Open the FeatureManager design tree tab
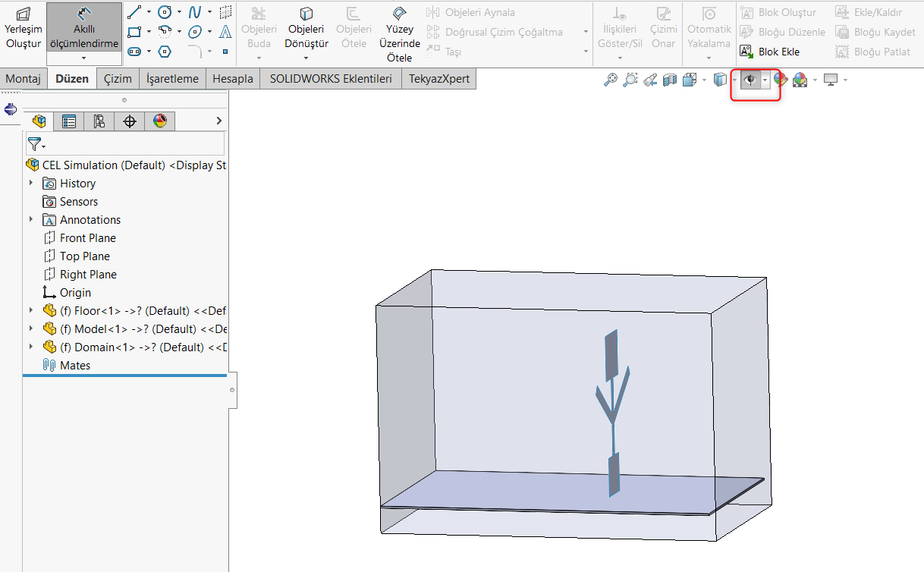The image size is (924, 572). pos(39,121)
